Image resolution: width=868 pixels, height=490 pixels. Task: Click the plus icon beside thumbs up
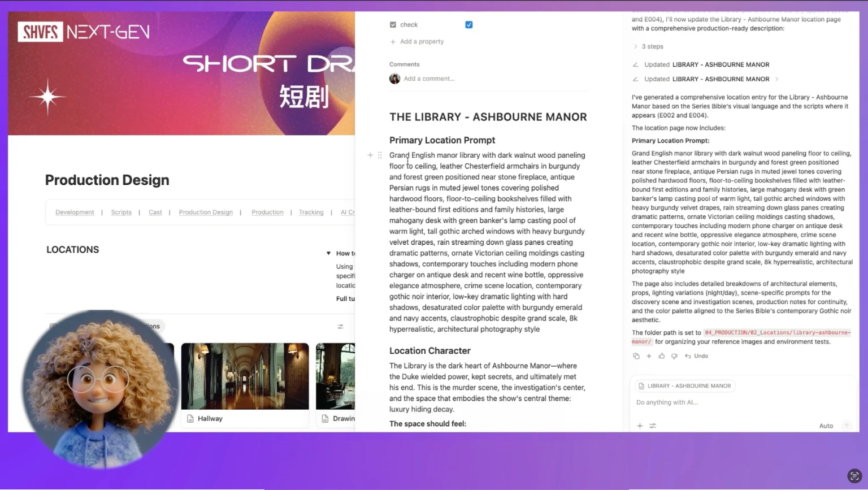[x=649, y=356]
